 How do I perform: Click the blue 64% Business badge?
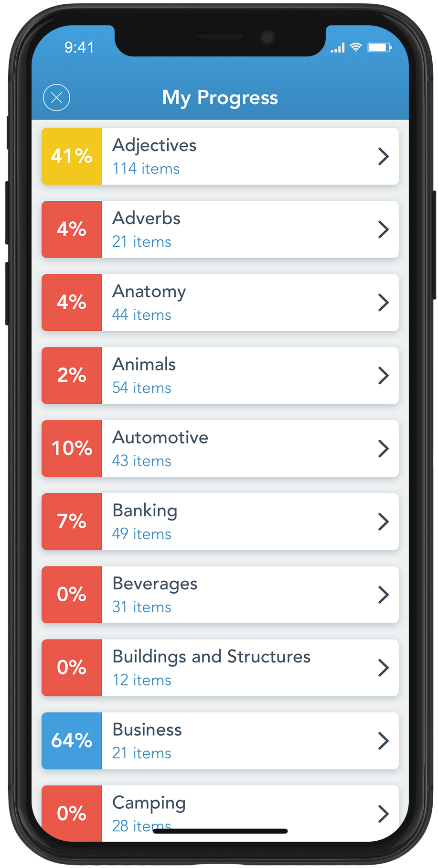(72, 741)
